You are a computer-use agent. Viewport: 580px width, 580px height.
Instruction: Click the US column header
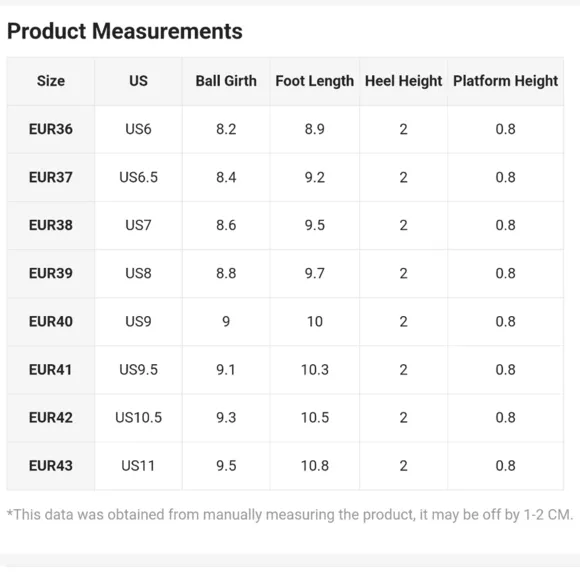click(138, 81)
